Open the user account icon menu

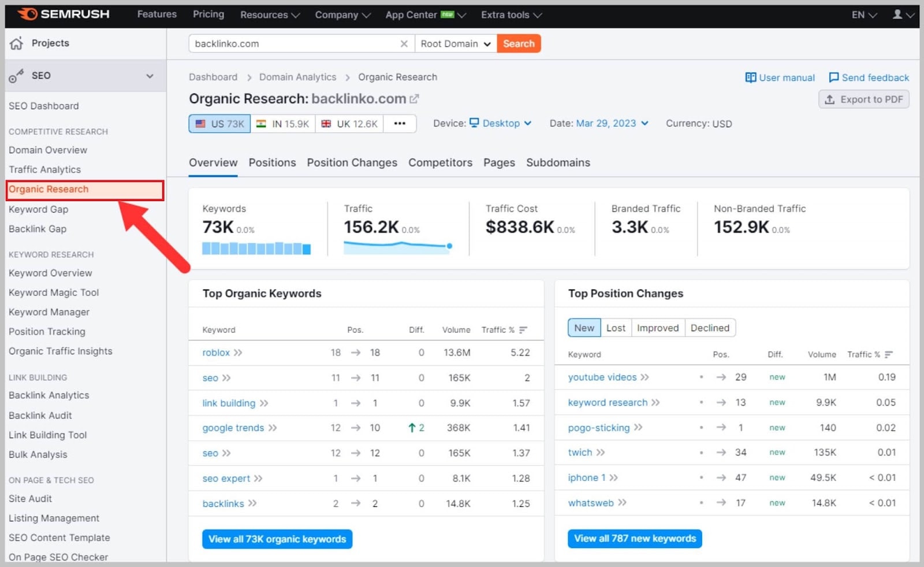click(903, 14)
